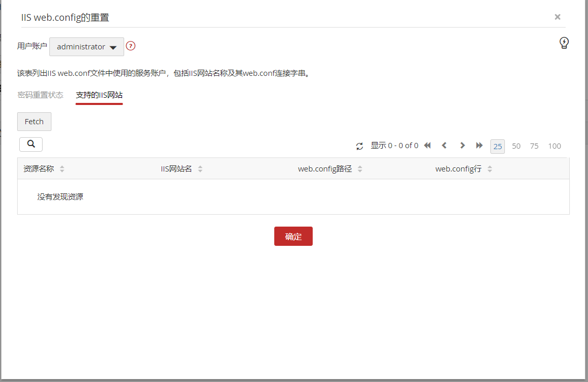Click the red 确定 button

tap(293, 236)
